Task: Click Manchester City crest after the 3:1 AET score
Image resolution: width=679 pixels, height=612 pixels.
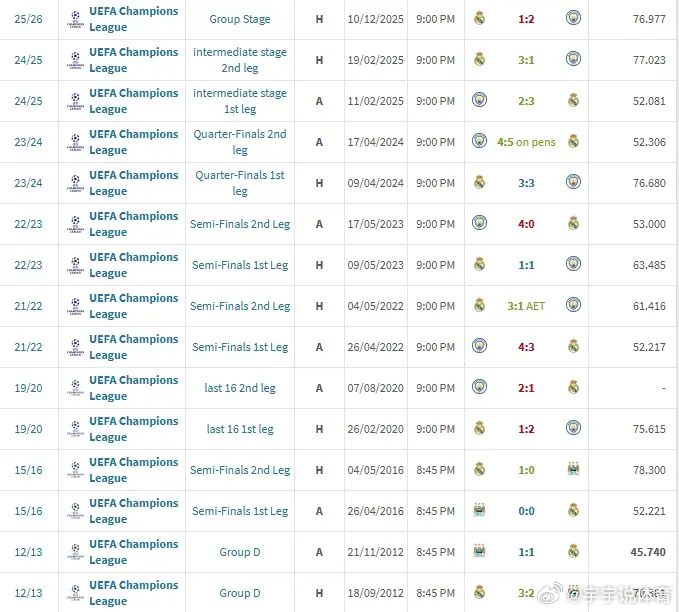Action: pyautogui.click(x=573, y=305)
